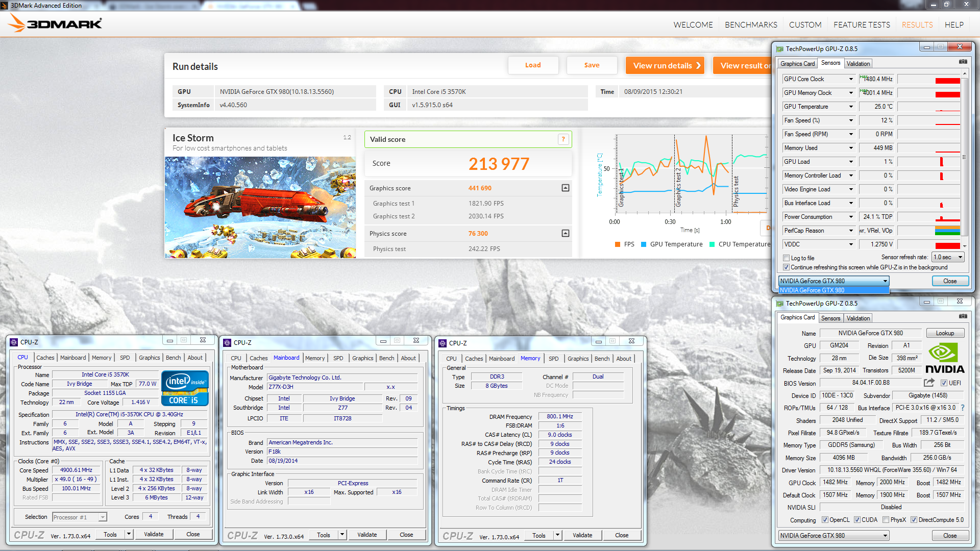Toggle the CUDA checkbox
The height and width of the screenshot is (551, 980).
(857, 520)
